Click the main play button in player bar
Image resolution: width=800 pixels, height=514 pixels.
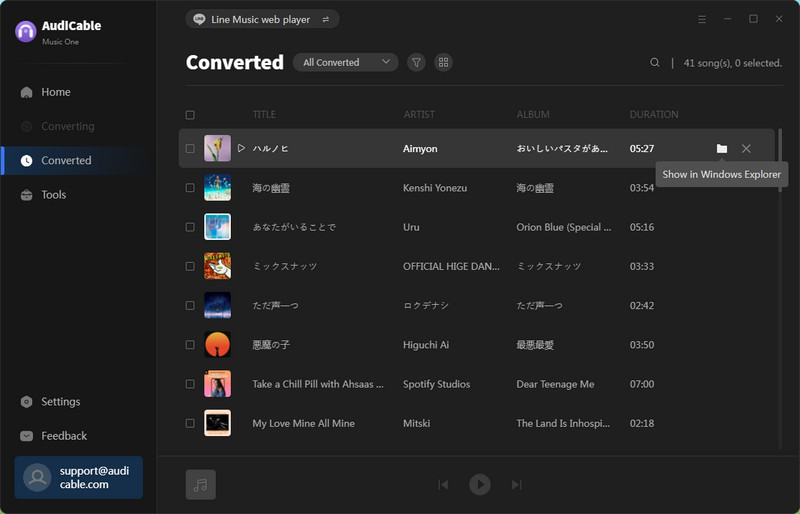click(x=480, y=484)
